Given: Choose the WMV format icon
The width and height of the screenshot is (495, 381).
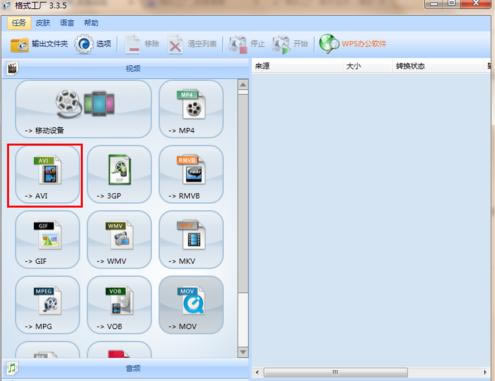Looking at the screenshot, I should [119, 240].
